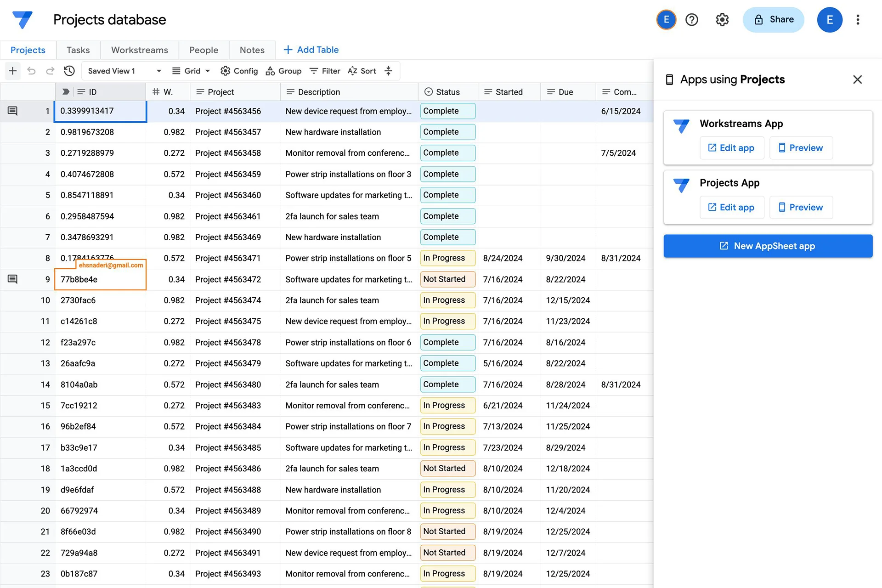Open Status cell for Project #4563493
This screenshot has width=882, height=588.
(447, 574)
